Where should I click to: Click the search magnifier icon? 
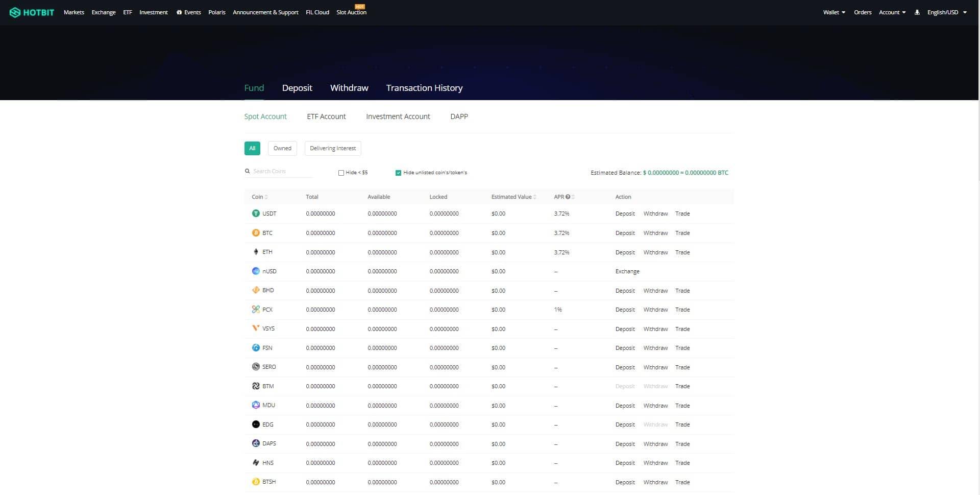click(247, 171)
